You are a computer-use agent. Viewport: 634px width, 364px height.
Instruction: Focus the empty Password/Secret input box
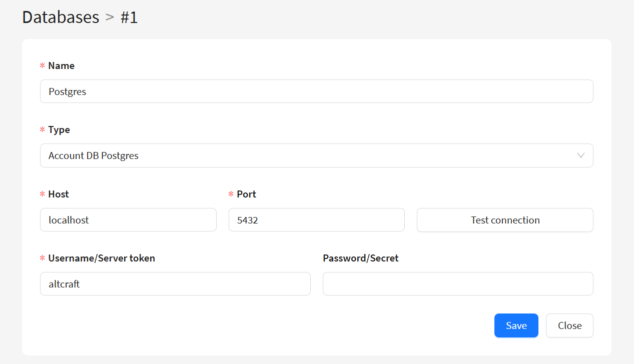coord(458,284)
